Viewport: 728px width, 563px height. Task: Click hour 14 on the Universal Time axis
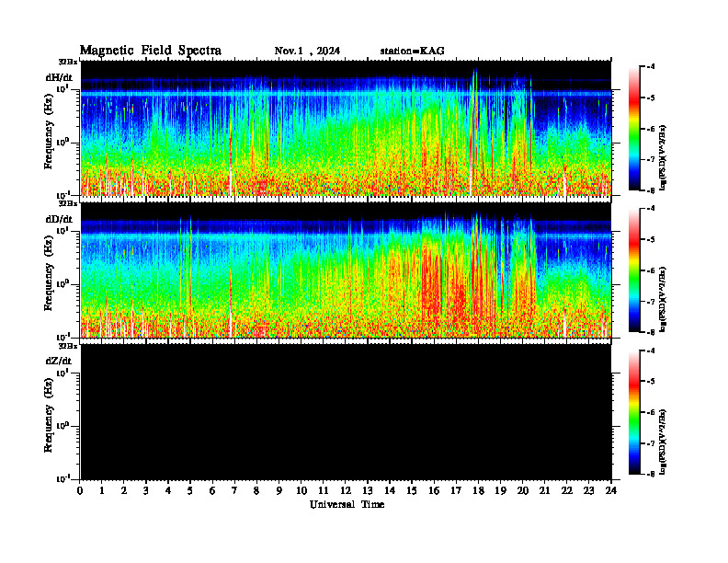[390, 491]
